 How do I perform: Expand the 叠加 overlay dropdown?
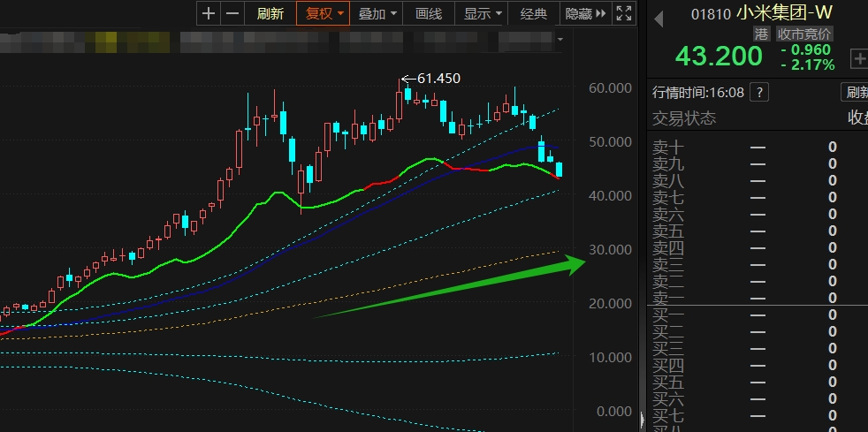click(x=377, y=13)
